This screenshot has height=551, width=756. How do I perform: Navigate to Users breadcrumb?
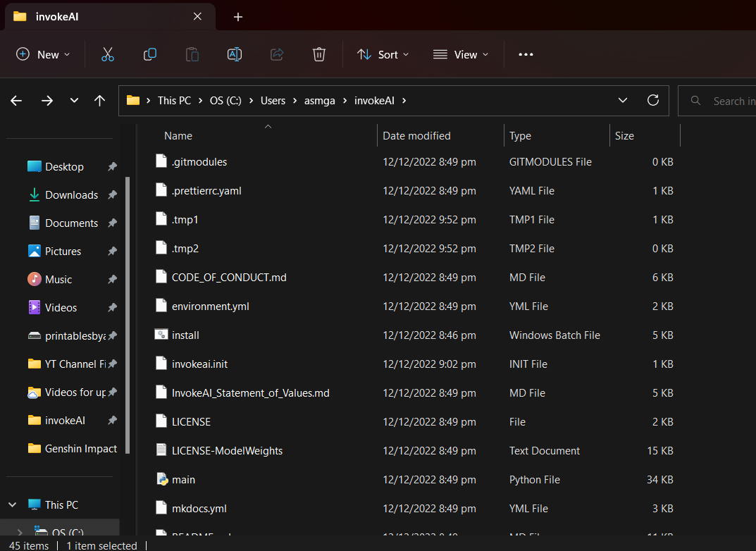tap(273, 101)
